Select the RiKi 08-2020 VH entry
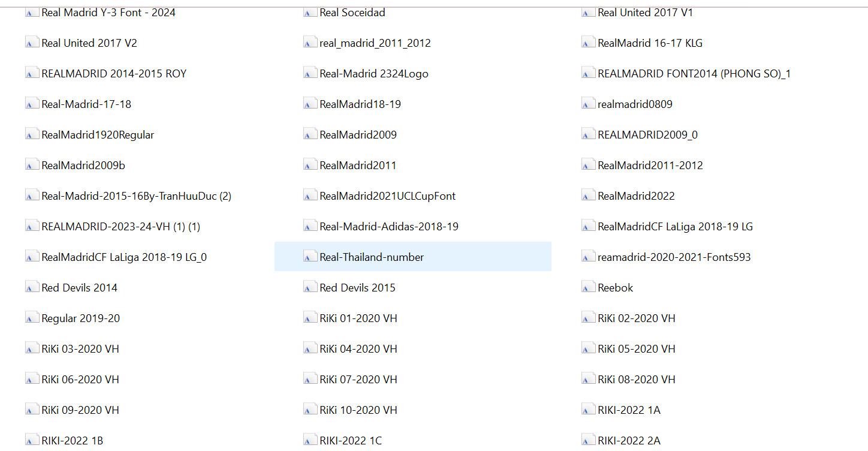868x451 pixels. 637,380
